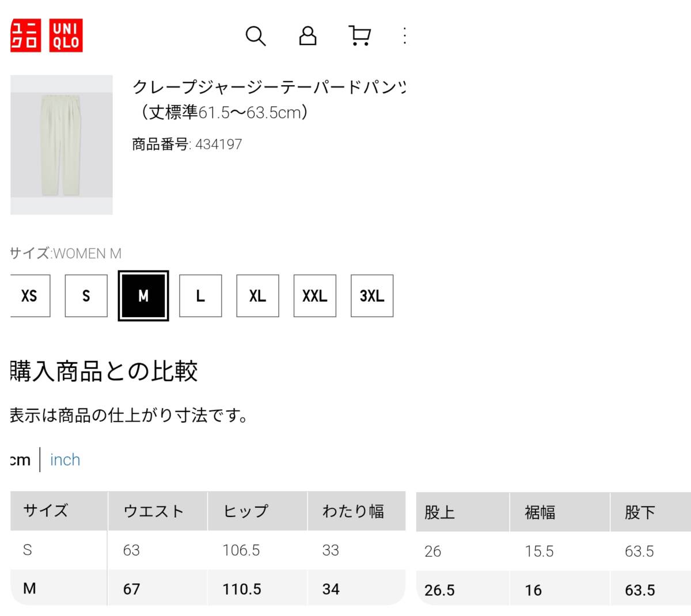Open the search magnifier icon

256,36
